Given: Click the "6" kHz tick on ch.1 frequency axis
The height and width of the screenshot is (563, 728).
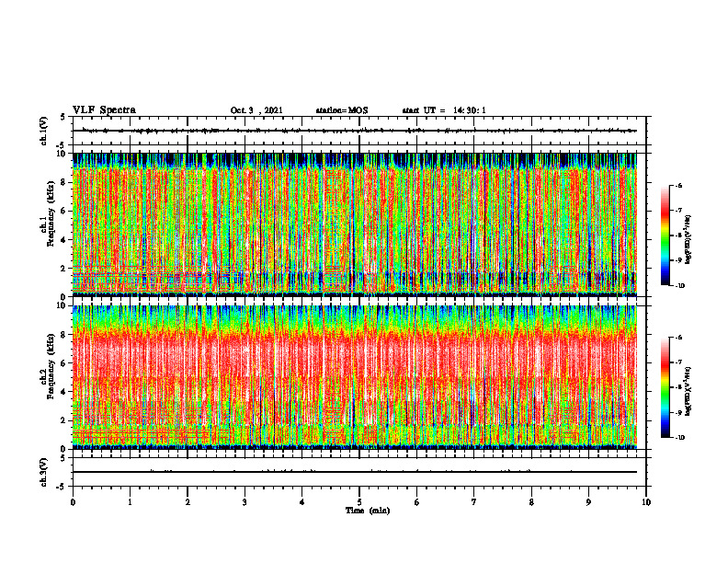Looking at the screenshot, I should pyautogui.click(x=64, y=212).
